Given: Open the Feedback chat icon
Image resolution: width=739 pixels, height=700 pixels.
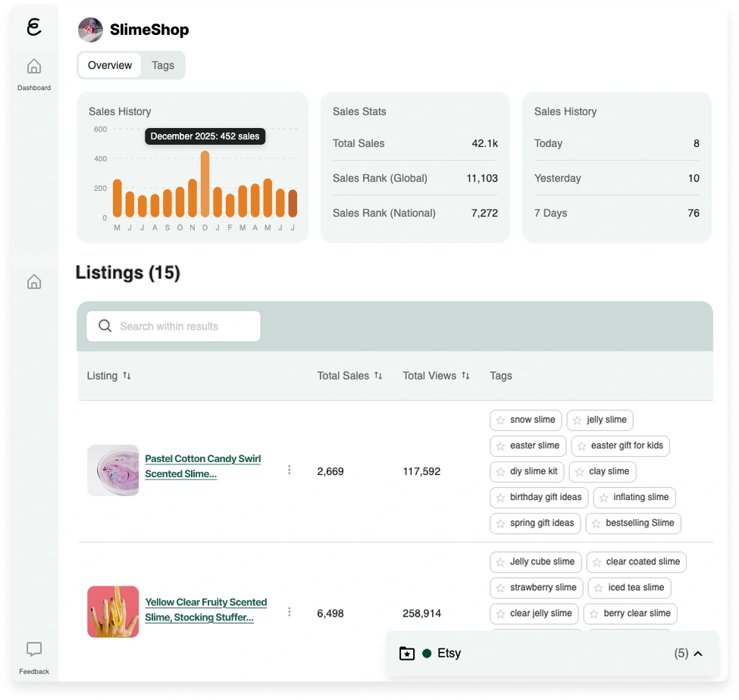Looking at the screenshot, I should 34,649.
